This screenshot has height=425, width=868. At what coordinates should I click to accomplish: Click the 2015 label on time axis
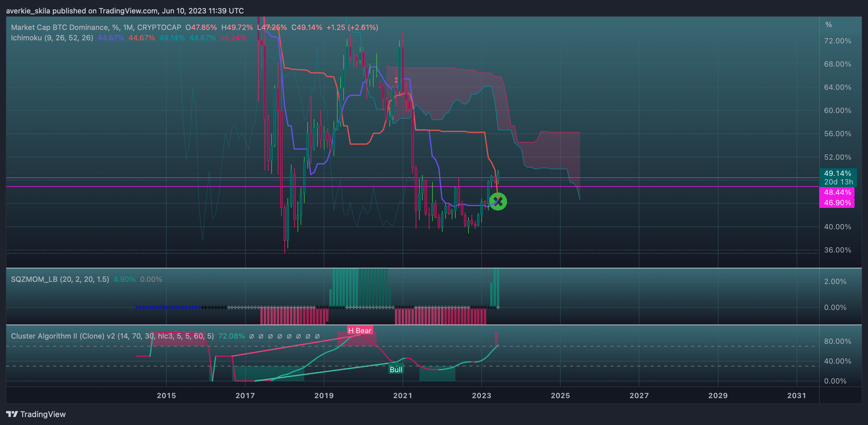coord(166,396)
